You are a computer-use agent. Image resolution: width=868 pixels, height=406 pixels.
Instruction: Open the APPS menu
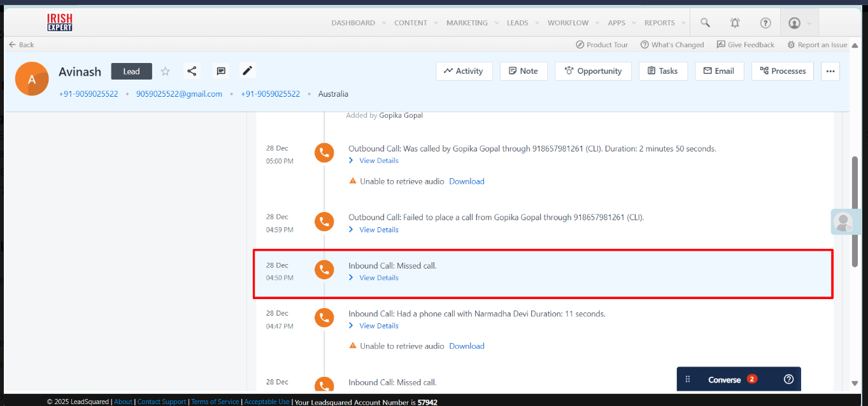[616, 23]
